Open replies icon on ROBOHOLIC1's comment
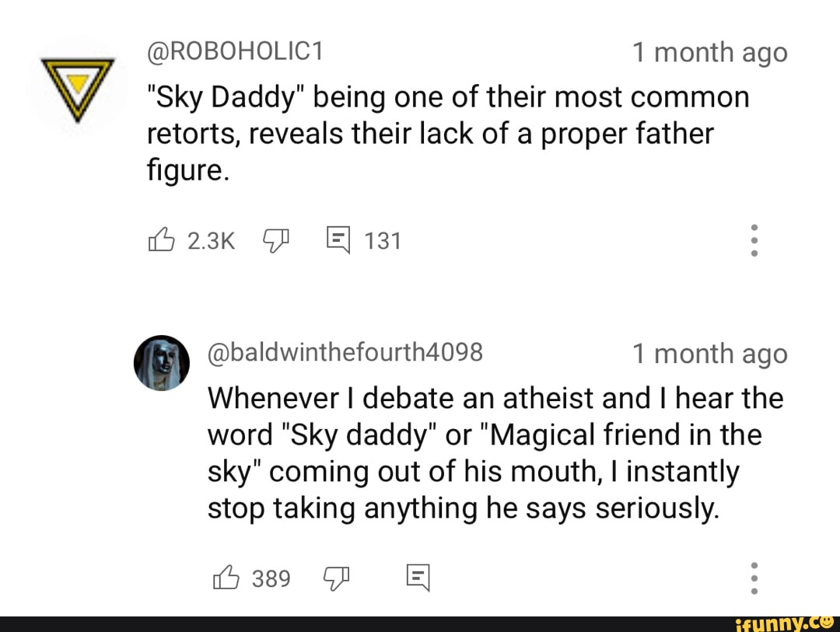 [338, 241]
